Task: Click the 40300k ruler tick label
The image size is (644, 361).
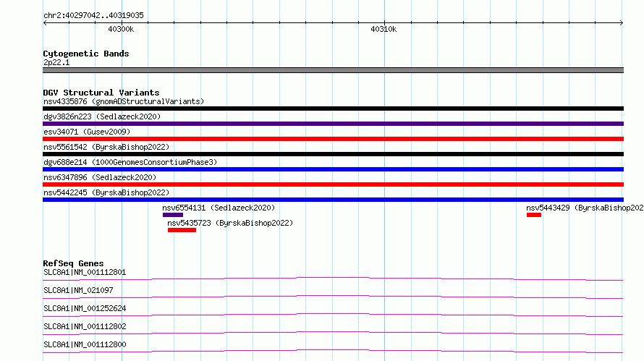Action: pyautogui.click(x=121, y=29)
